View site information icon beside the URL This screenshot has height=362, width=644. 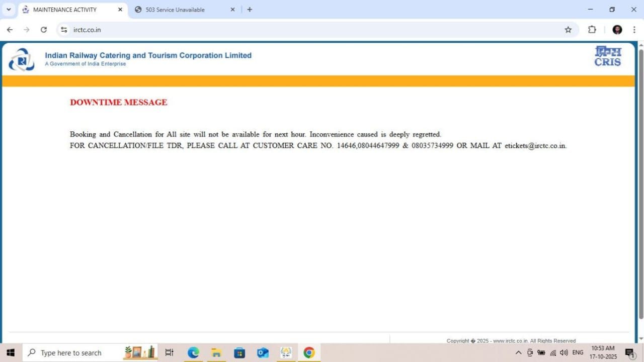coord(64,30)
